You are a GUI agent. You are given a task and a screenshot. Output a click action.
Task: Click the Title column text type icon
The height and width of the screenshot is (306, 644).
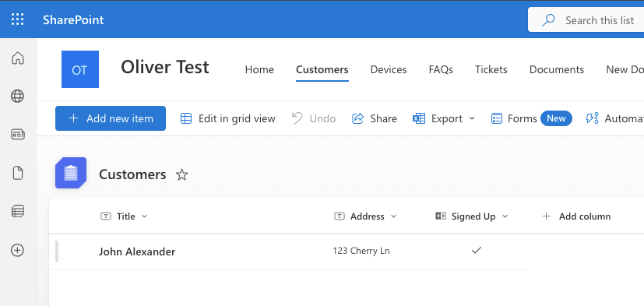point(106,216)
